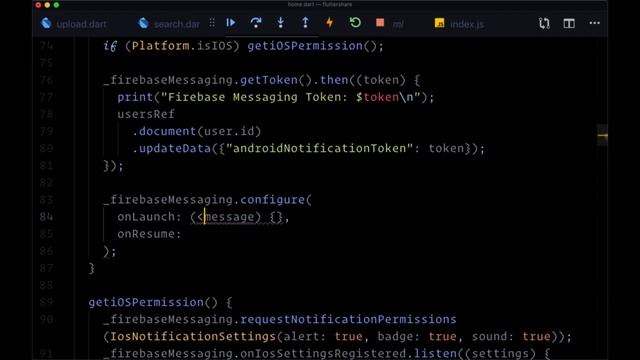640x360 pixels.
Task: Click on getiOSPermission() function definition
Action: [x=153, y=302]
